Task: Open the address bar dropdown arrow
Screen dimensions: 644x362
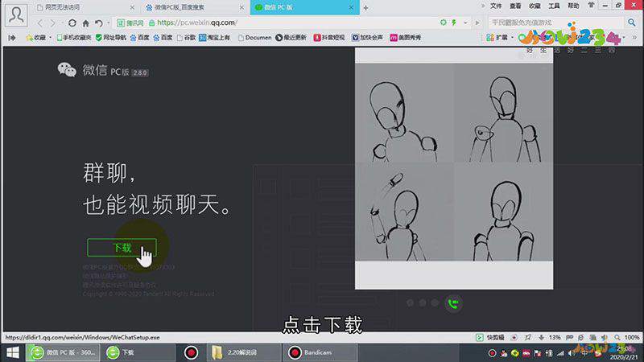Action: [x=465, y=23]
